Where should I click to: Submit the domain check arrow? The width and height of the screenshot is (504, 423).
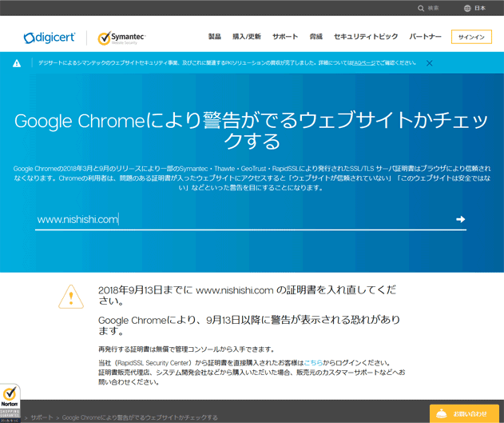[460, 219]
